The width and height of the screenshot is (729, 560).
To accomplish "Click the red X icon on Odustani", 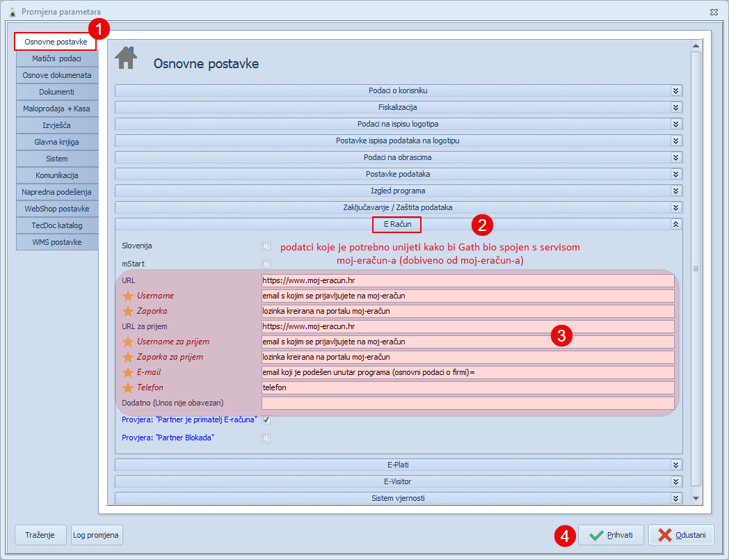I will (665, 535).
